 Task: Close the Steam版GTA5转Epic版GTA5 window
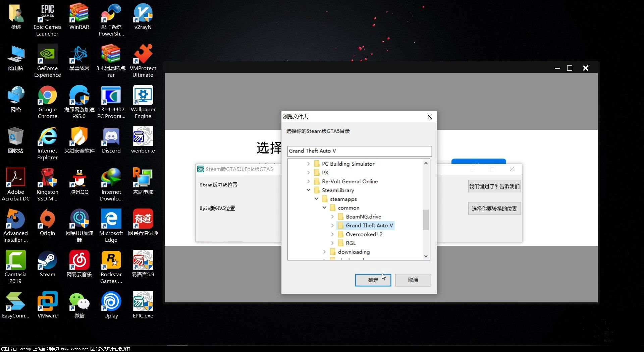[x=512, y=169]
